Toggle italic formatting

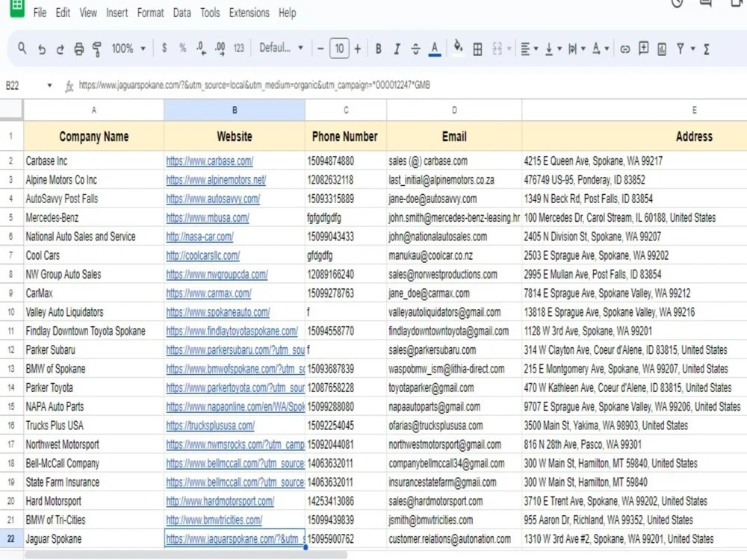[x=397, y=48]
